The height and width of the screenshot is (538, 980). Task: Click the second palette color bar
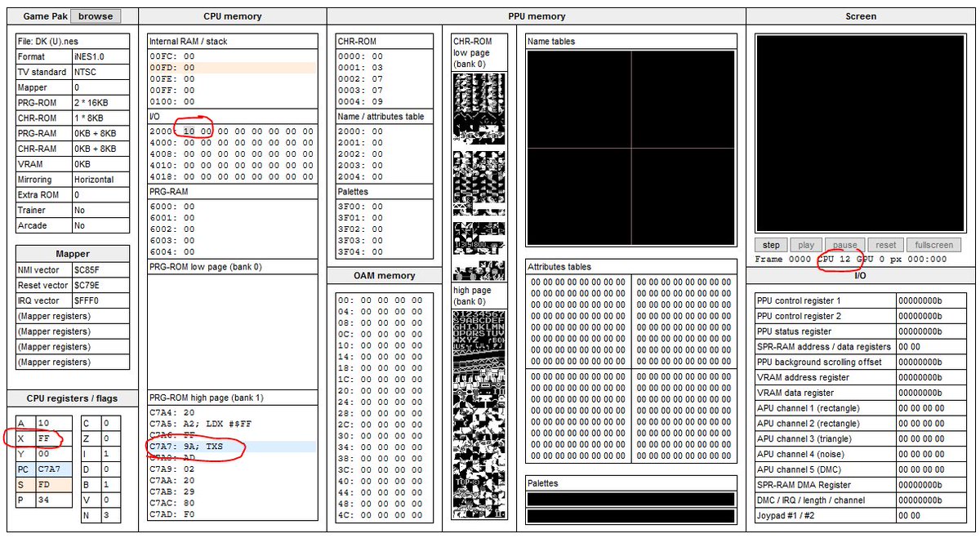[630, 516]
